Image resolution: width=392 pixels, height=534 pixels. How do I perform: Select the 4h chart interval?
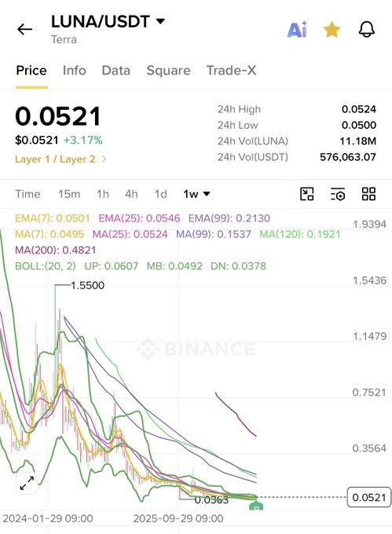(131, 194)
